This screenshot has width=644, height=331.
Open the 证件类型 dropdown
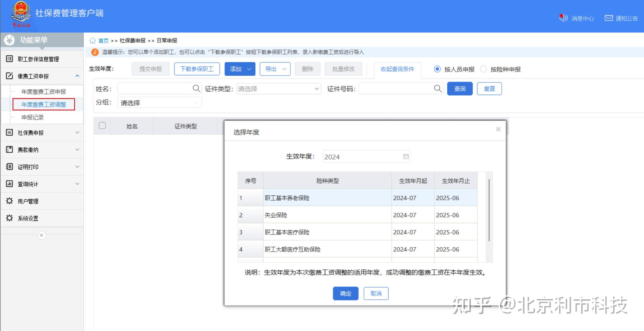(x=279, y=89)
